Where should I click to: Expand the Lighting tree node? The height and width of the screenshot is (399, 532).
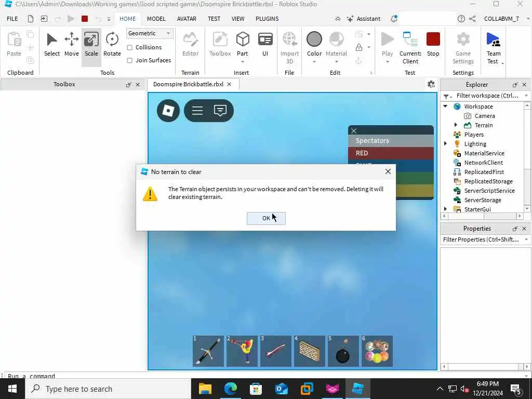point(445,144)
